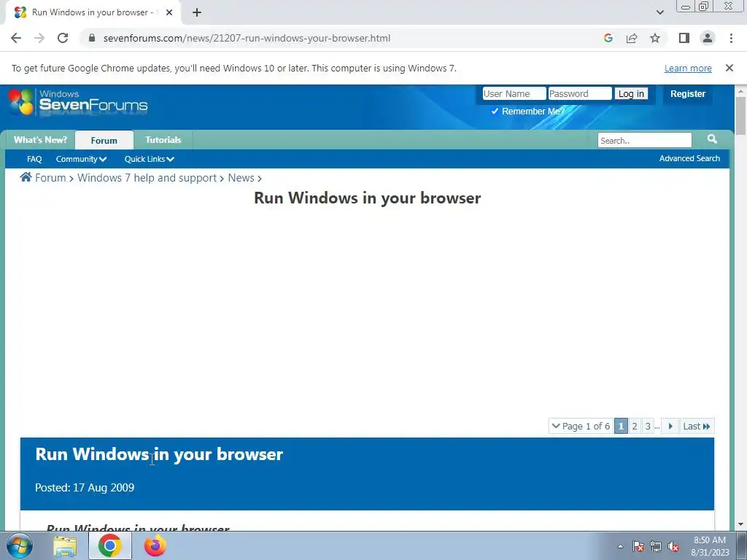Expand the Community dropdown
Image resolution: width=747 pixels, height=560 pixels.
pos(81,159)
